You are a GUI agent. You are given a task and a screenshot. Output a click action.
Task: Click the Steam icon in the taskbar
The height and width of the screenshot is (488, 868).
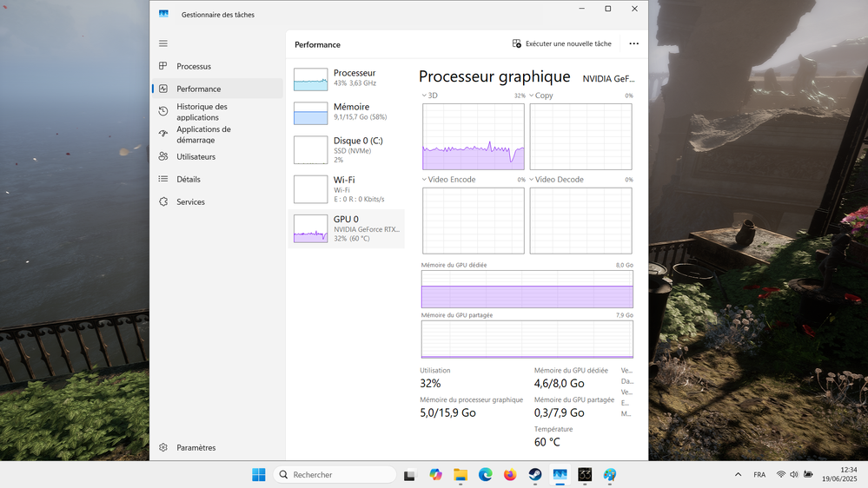pyautogui.click(x=535, y=475)
